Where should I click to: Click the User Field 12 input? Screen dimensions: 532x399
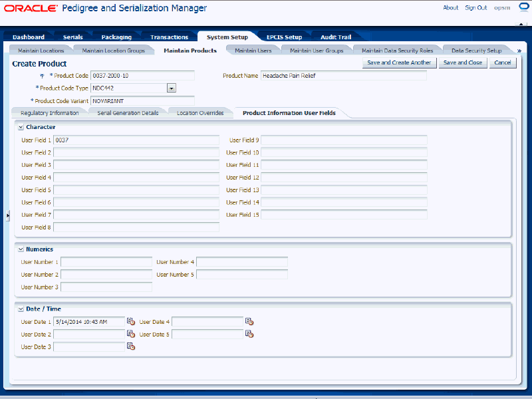344,178
